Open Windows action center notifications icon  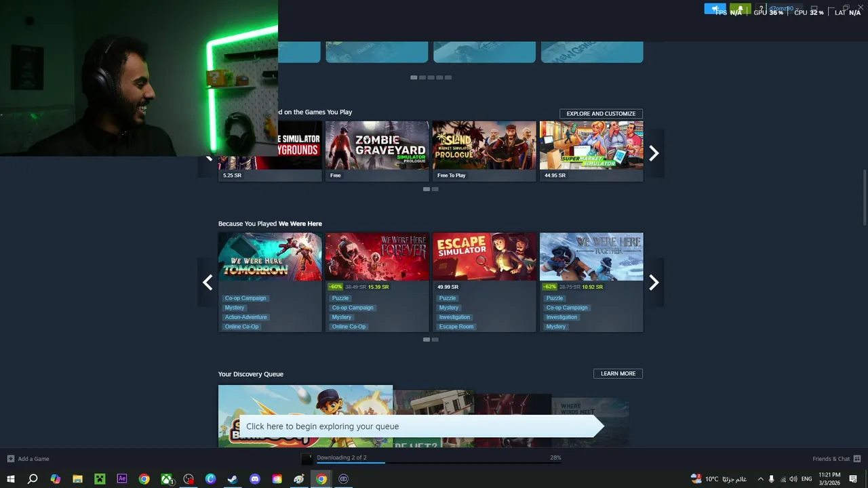coord(853,479)
